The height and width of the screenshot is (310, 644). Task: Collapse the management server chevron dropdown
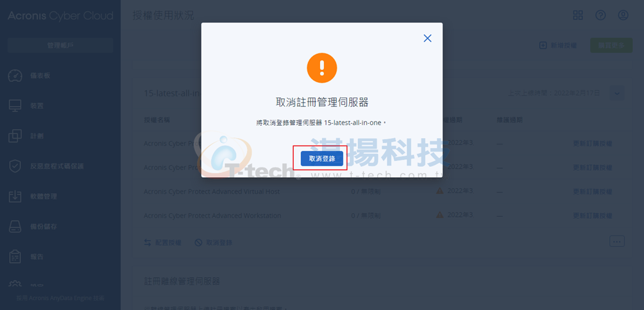tap(617, 93)
